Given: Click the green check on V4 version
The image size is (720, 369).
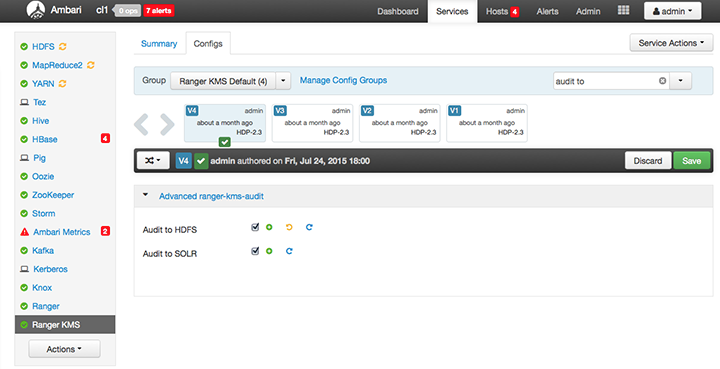Looking at the screenshot, I should pos(225,142).
